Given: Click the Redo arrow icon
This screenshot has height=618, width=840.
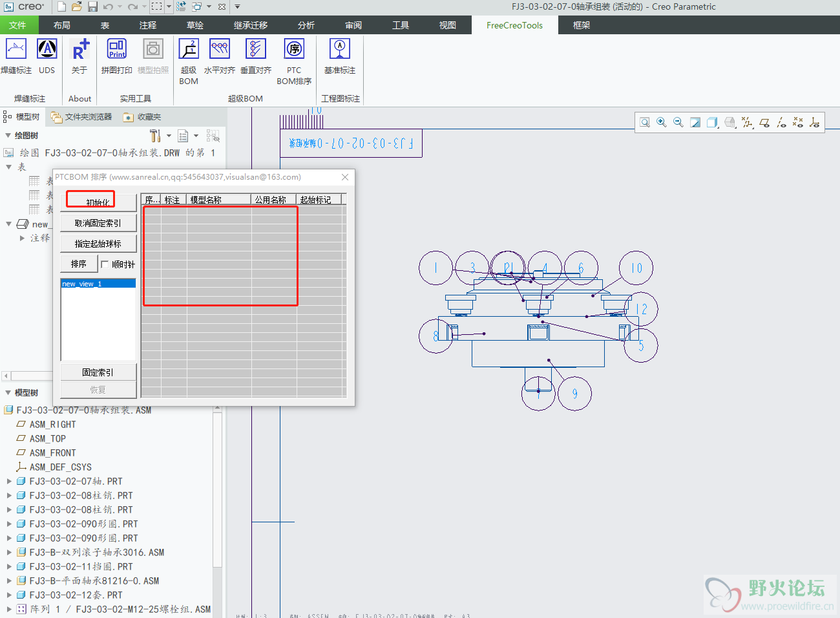Looking at the screenshot, I should pos(132,6).
